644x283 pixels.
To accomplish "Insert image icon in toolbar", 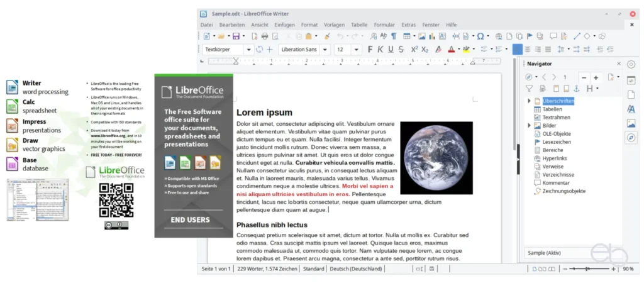I will (x=422, y=36).
